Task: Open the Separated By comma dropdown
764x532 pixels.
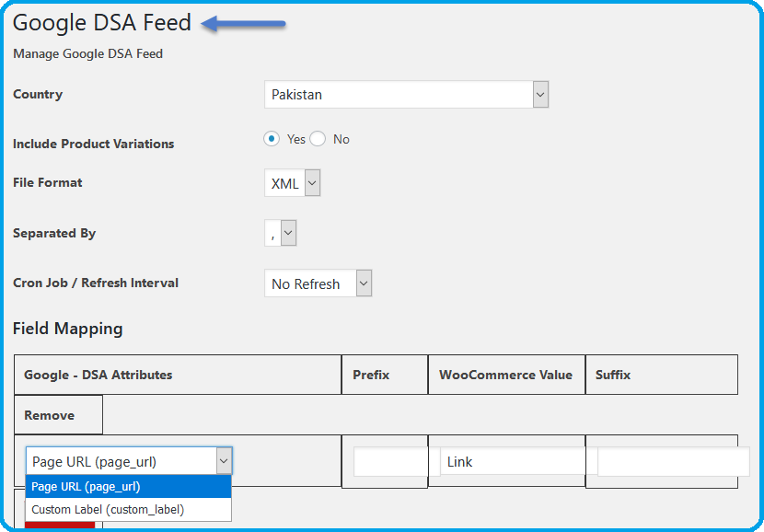Action: (x=281, y=233)
